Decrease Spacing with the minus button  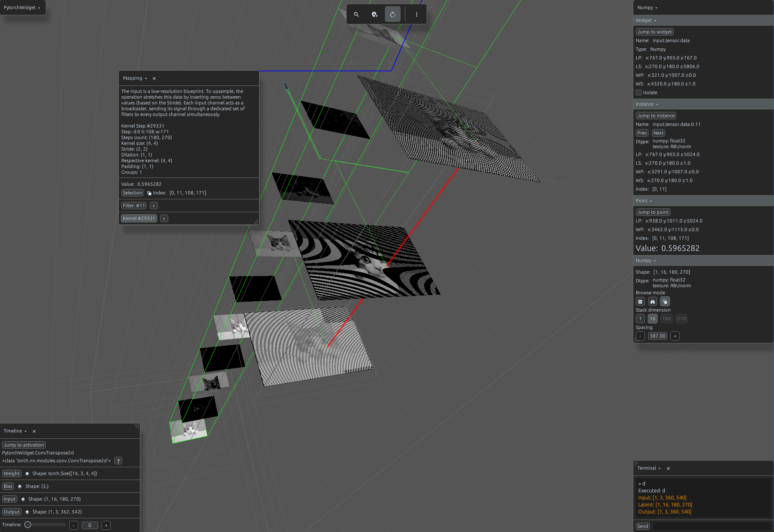pyautogui.click(x=640, y=336)
